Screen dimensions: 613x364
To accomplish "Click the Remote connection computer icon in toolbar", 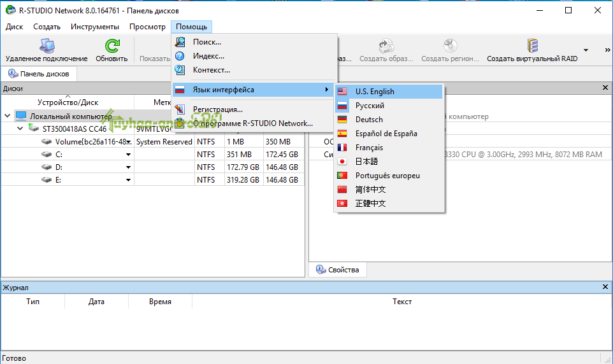I will (x=47, y=46).
